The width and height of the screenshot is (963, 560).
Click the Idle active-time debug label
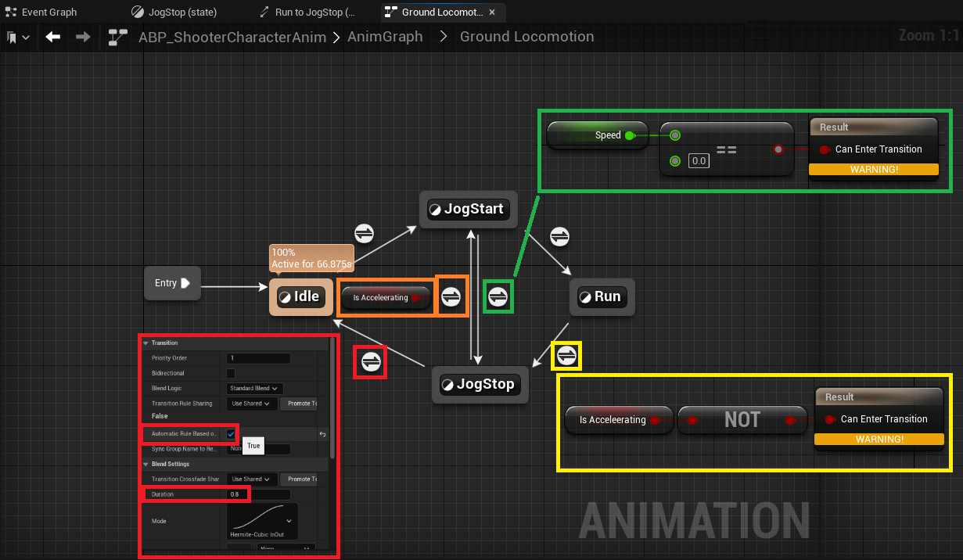click(311, 258)
